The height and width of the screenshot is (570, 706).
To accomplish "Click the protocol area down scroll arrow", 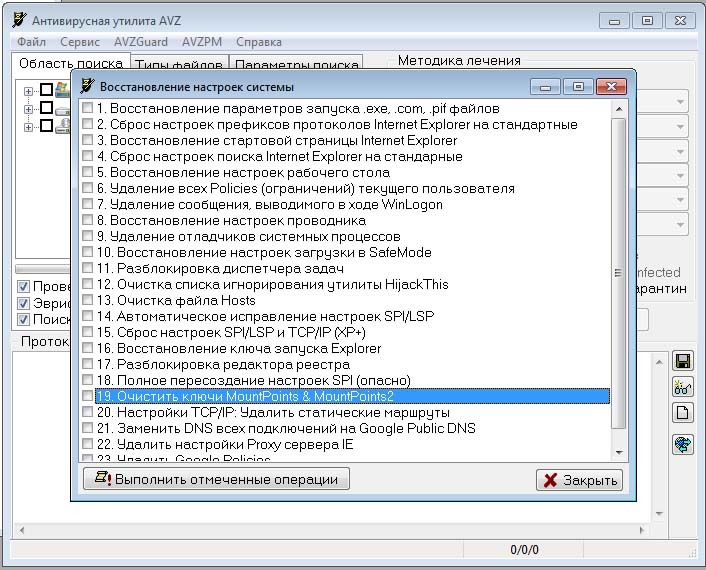I will point(659,513).
